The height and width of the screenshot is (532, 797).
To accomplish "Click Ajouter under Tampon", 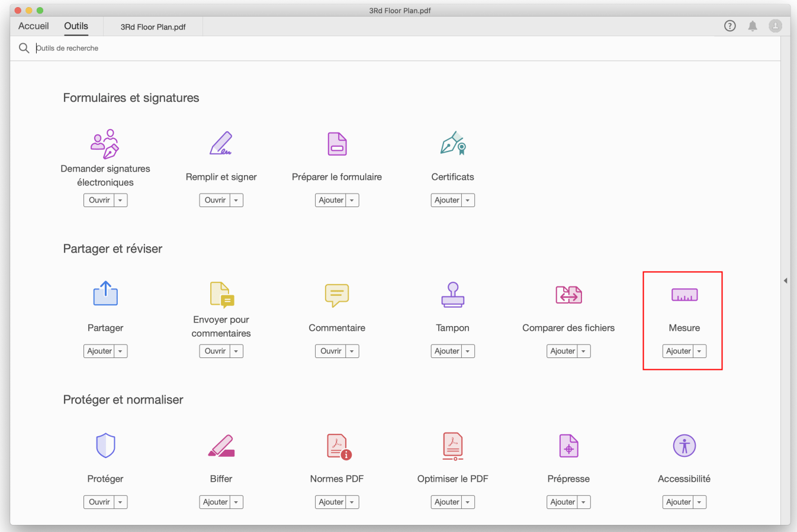I will point(446,351).
